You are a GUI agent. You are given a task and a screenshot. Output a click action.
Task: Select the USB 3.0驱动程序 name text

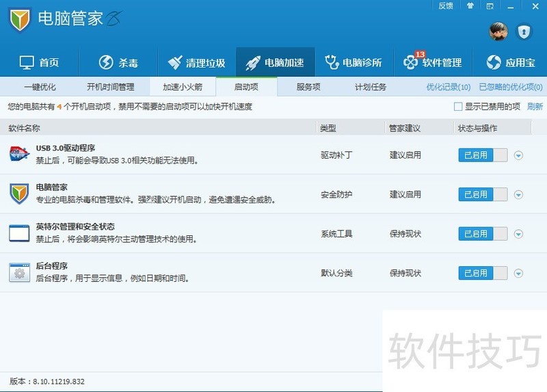[66, 148]
